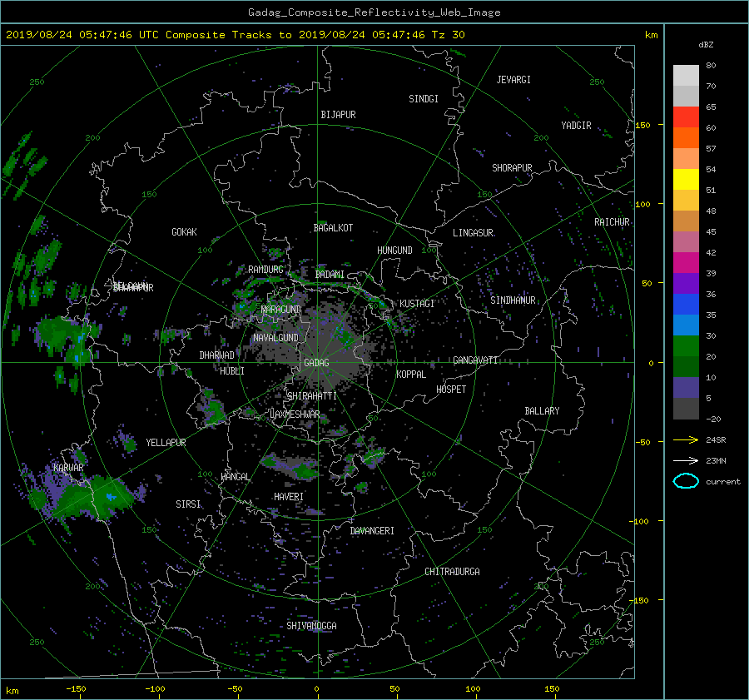Click the DAVANGERI city label
The width and height of the screenshot is (749, 700).
[372, 531]
